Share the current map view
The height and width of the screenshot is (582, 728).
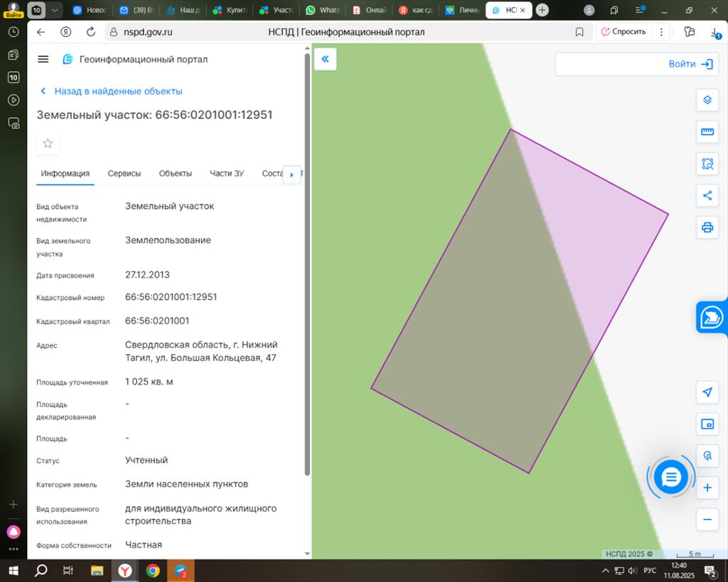click(707, 195)
